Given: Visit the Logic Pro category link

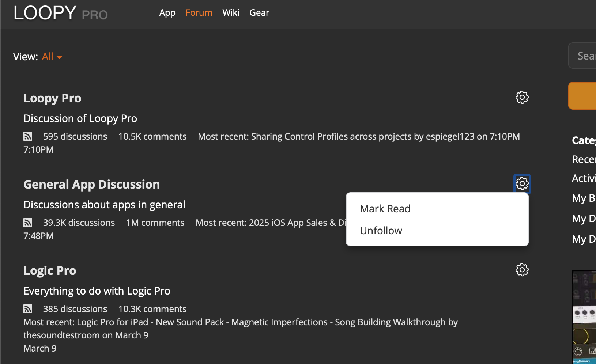Looking at the screenshot, I should [x=50, y=271].
